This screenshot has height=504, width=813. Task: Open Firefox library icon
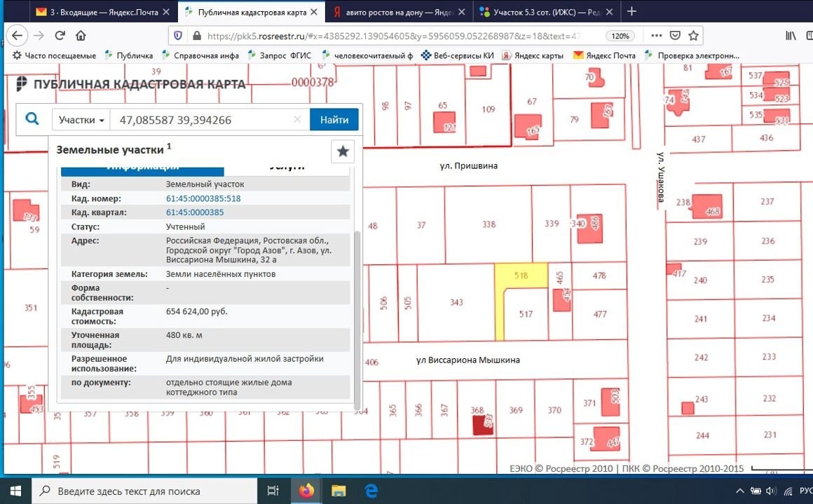(x=791, y=36)
